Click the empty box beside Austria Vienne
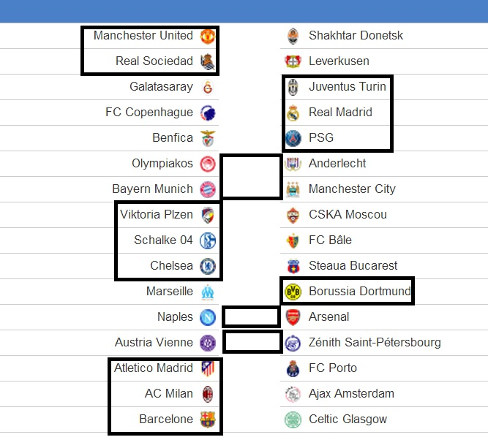The height and width of the screenshot is (448, 488). [x=252, y=342]
